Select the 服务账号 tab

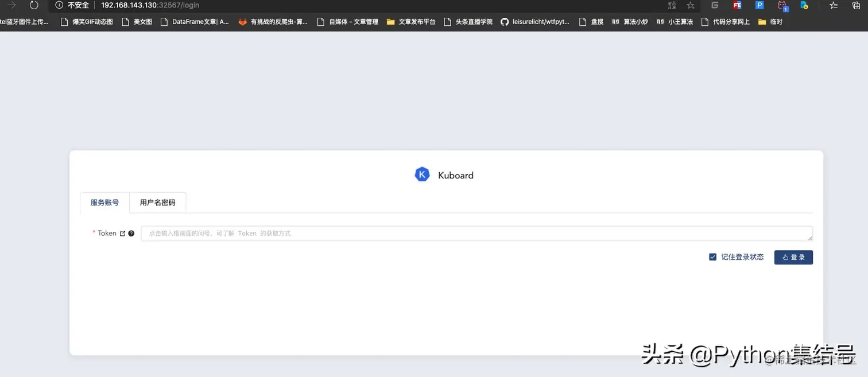[x=104, y=202]
